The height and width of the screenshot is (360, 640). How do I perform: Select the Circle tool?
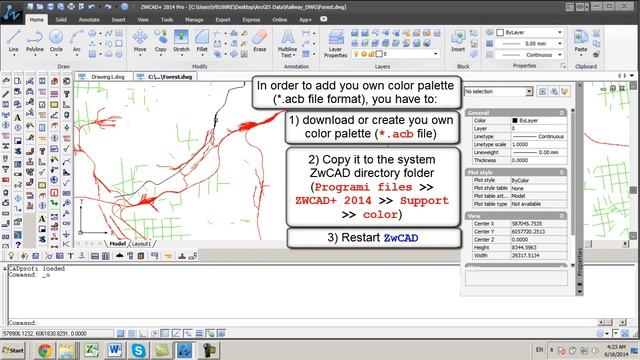tap(56, 40)
